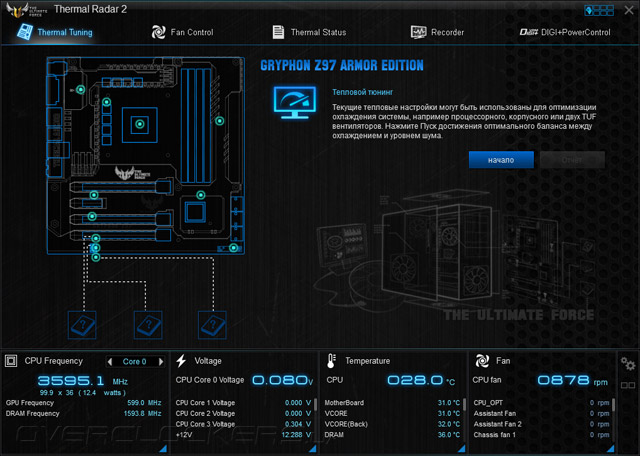This screenshot has height=456, width=640.
Task: Click the VCORE(Back) temperature row
Action: point(392,424)
